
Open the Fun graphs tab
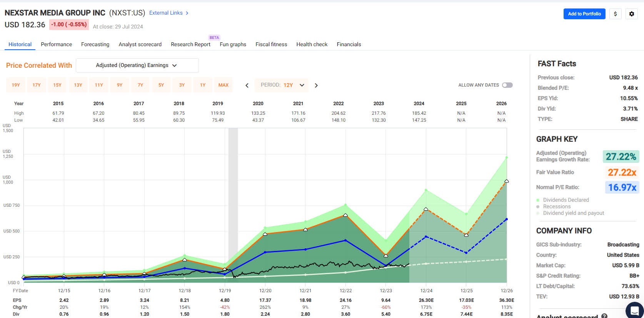coord(233,44)
